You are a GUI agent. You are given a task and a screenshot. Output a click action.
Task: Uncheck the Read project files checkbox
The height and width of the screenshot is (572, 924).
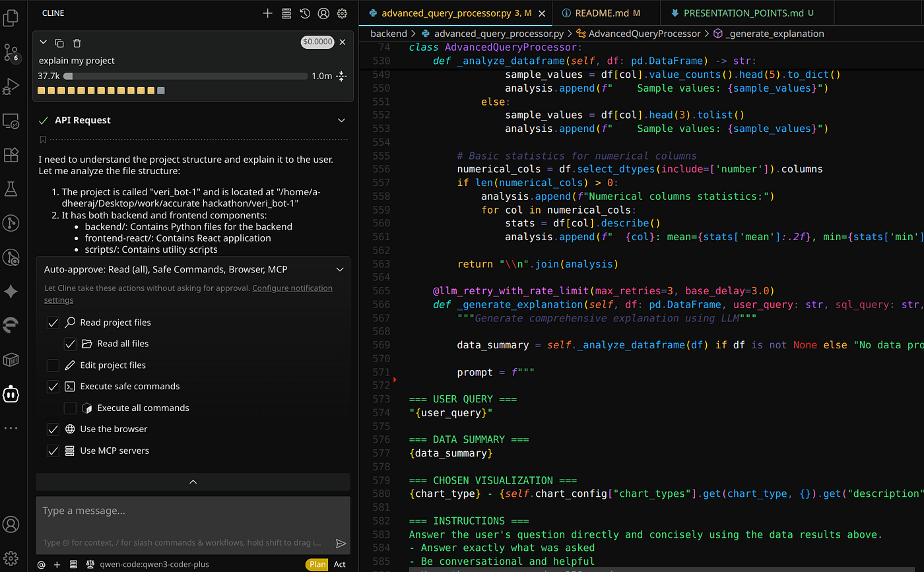click(x=53, y=323)
